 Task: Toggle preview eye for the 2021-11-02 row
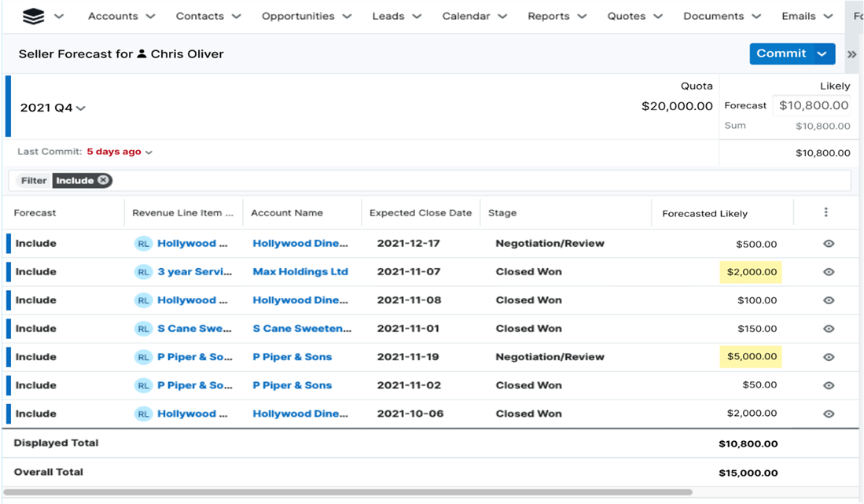coord(829,385)
